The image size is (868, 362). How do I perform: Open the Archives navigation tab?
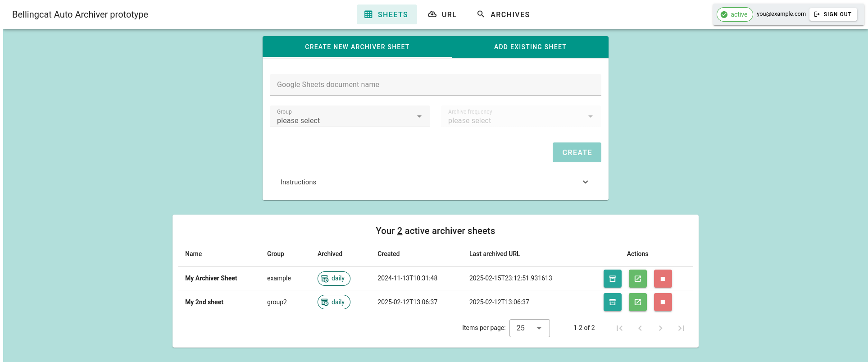tap(503, 14)
